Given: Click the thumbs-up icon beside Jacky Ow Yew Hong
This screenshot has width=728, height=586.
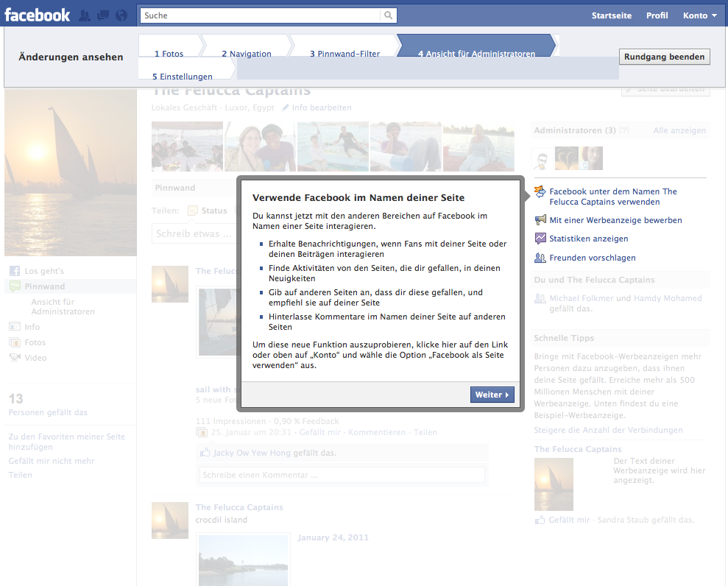Looking at the screenshot, I should coord(205,452).
